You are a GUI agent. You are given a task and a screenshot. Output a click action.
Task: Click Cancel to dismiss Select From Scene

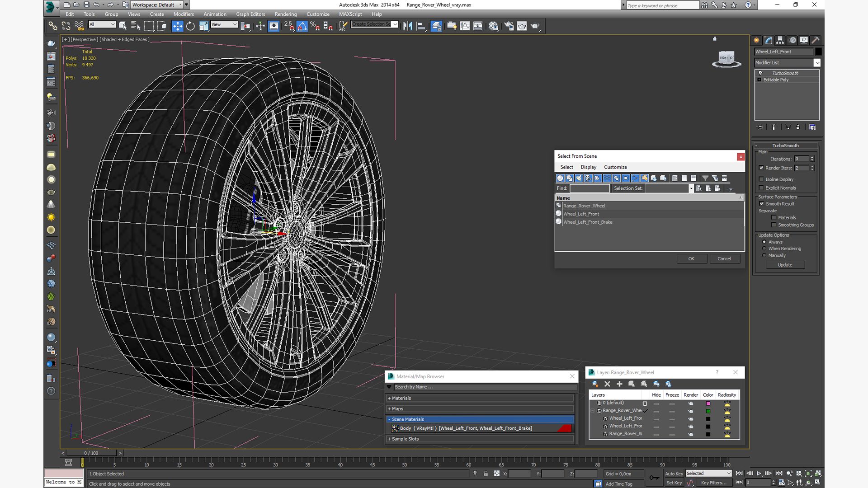pyautogui.click(x=723, y=258)
